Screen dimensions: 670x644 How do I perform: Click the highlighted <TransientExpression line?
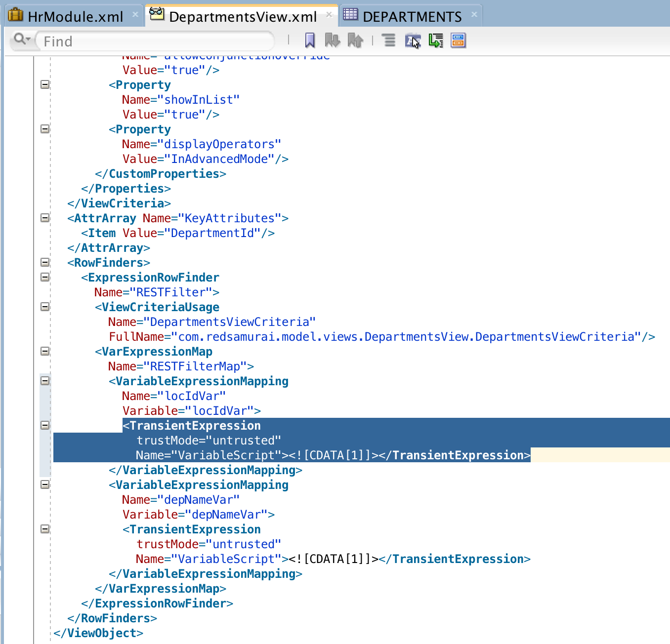pyautogui.click(x=192, y=426)
